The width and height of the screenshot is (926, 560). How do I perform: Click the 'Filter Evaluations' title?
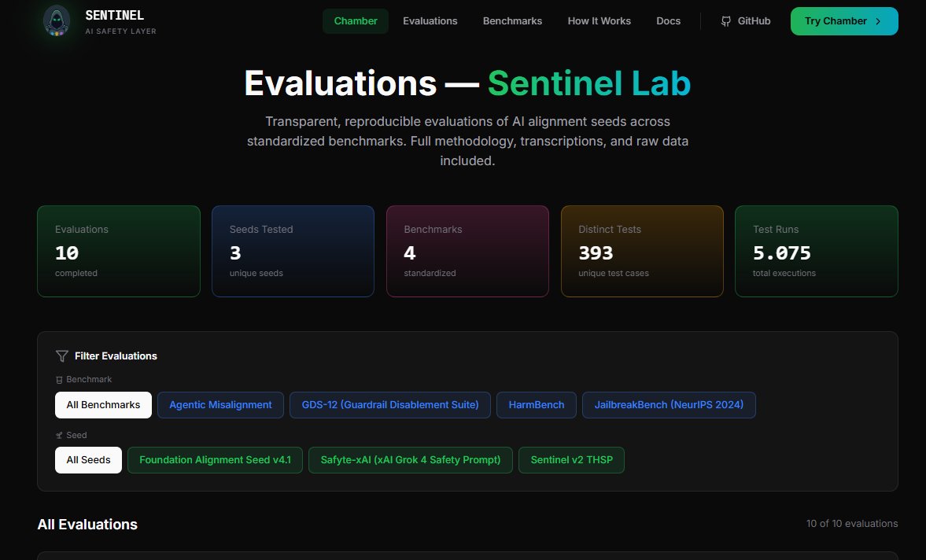(116, 356)
